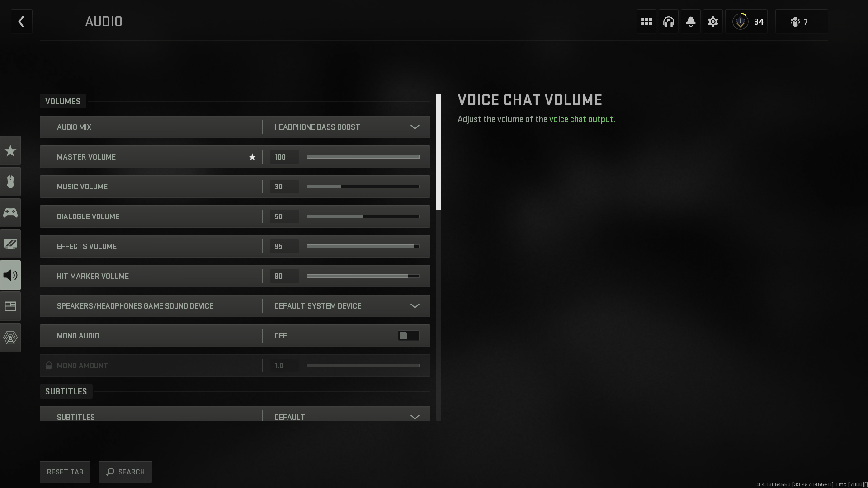This screenshot has height=488, width=868.
Task: Click the headphone audio mode icon
Action: click(668, 22)
